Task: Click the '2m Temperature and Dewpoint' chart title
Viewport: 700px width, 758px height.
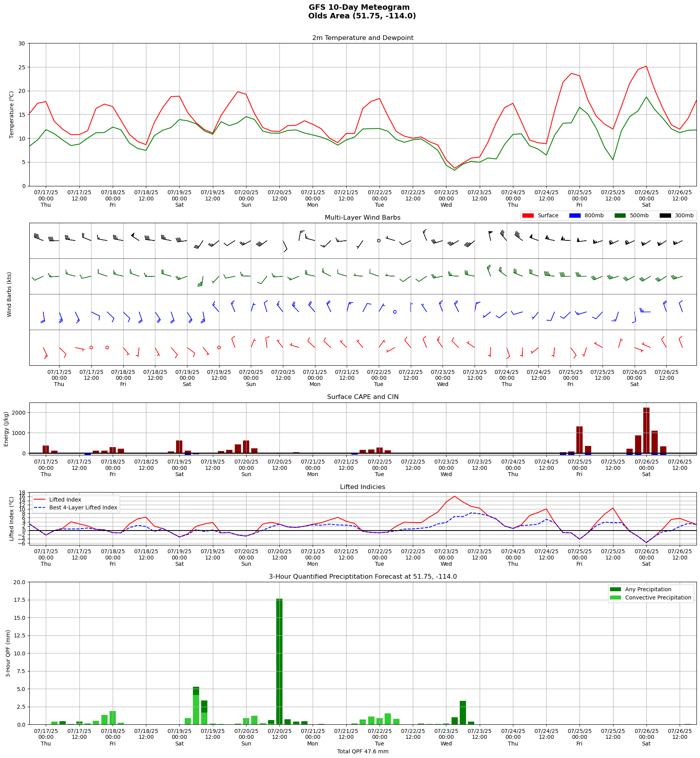Action: coord(363,38)
